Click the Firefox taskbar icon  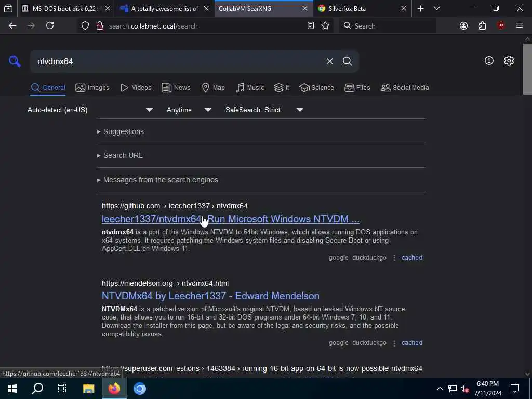point(114,389)
